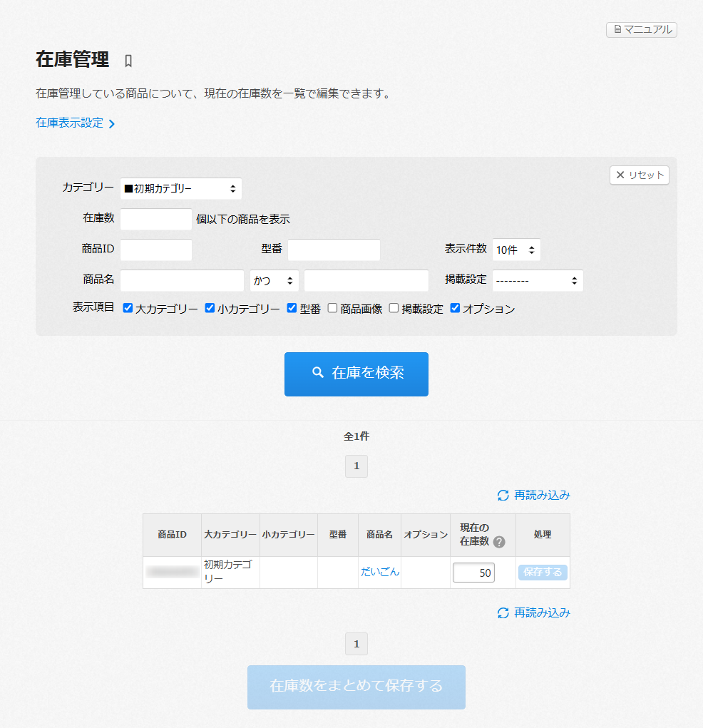The height and width of the screenshot is (728, 703).
Task: Expand the 表示件数 10件 dropdown
Action: click(516, 250)
